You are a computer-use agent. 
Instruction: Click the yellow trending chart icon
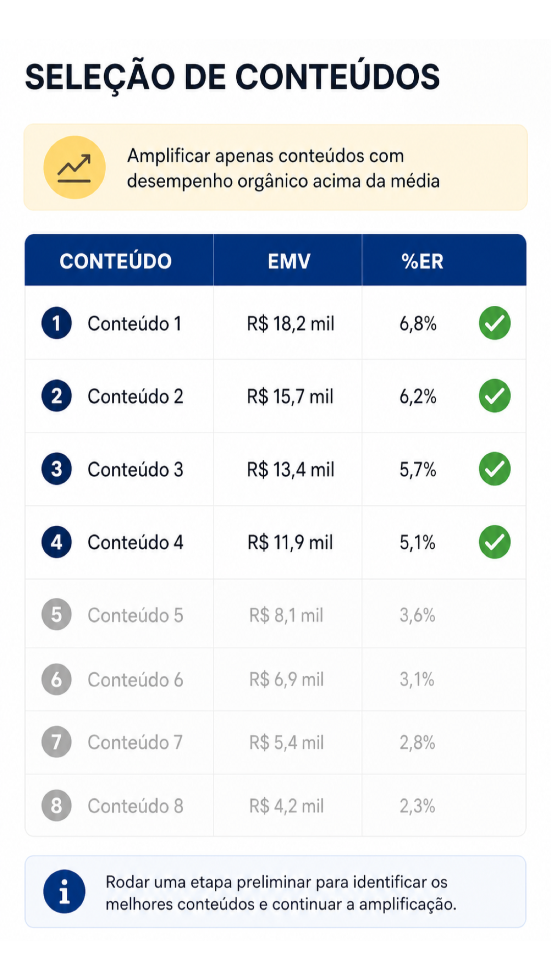pyautogui.click(x=74, y=167)
